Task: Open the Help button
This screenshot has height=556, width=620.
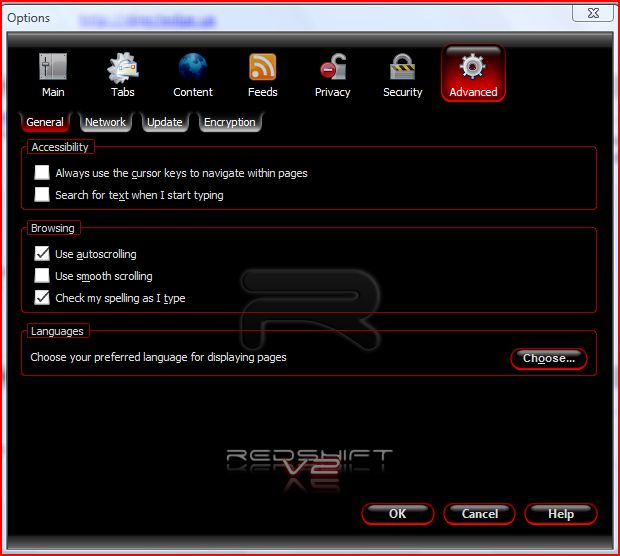Action: pyautogui.click(x=561, y=514)
